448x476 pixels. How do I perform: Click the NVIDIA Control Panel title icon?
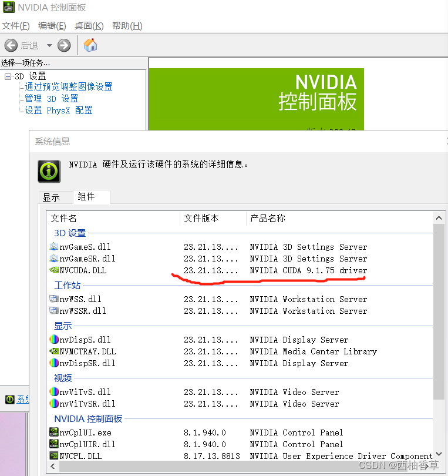coord(8,7)
